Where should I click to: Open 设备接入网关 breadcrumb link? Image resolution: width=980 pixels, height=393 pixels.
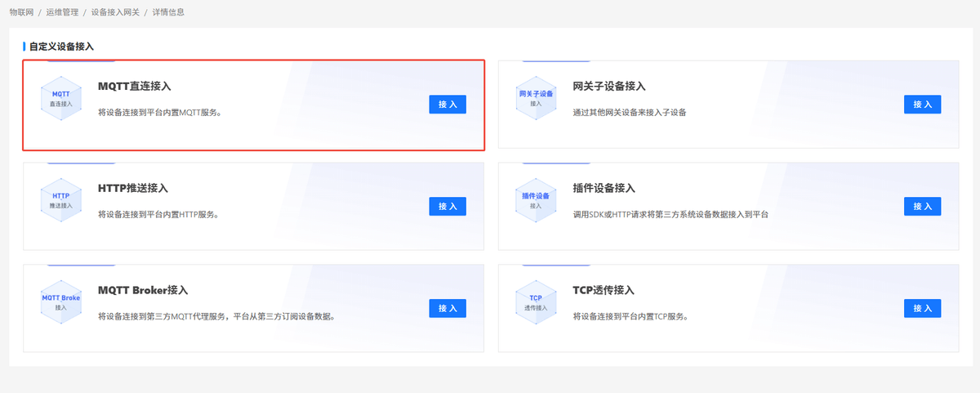coord(115,12)
